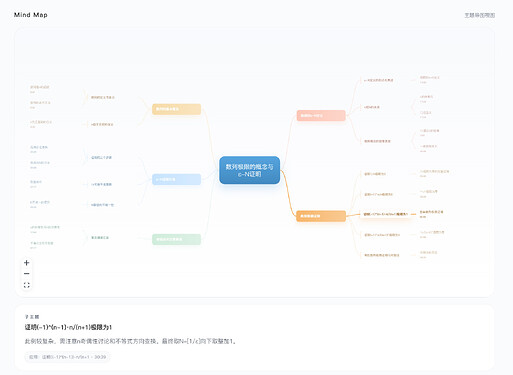This screenshot has width=513, height=375.
Task: Fit the mind map to view
Action: pyautogui.click(x=27, y=285)
